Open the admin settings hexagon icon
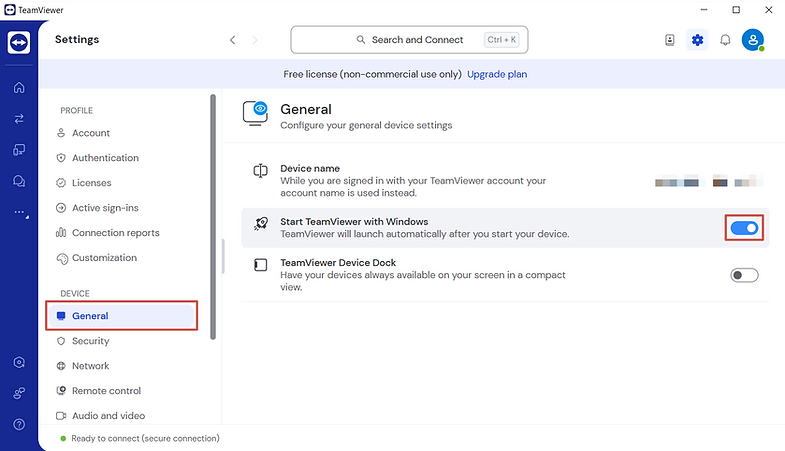 19,362
